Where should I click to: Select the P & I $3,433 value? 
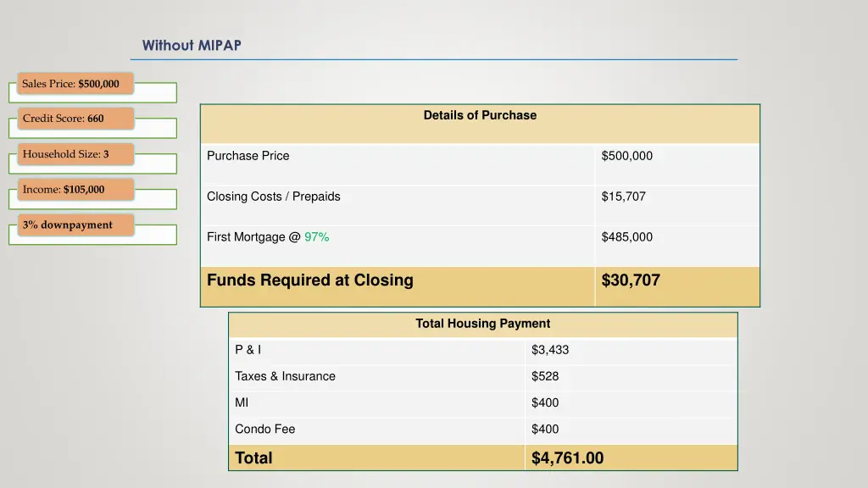[550, 350]
